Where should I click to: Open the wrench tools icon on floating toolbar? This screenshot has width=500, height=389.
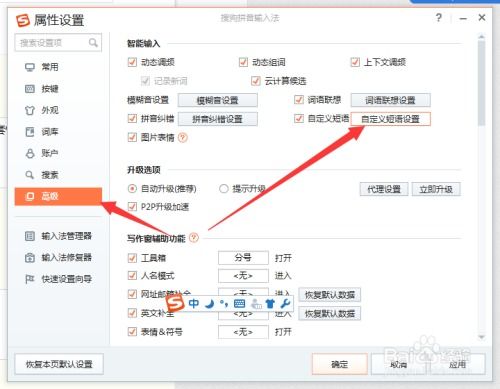point(285,304)
